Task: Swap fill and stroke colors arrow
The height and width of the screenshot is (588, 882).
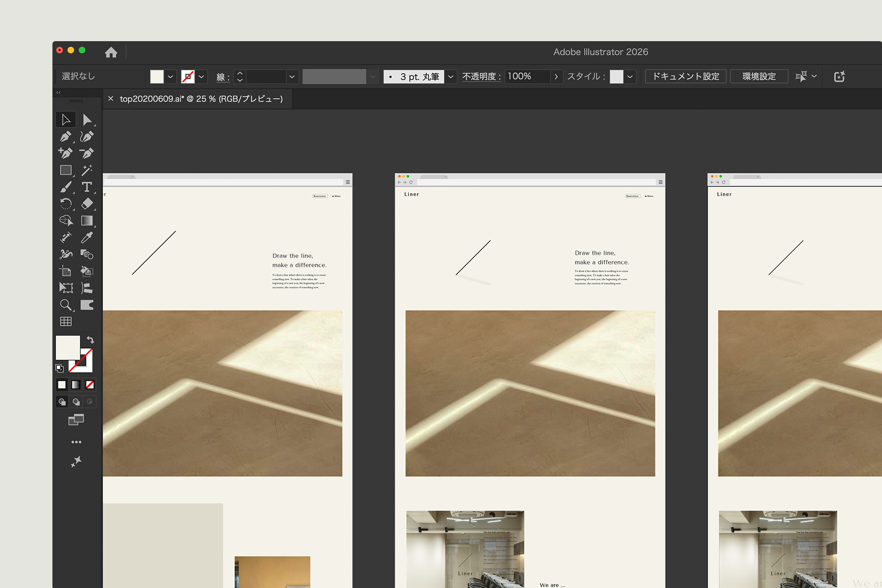Action: pyautogui.click(x=90, y=340)
